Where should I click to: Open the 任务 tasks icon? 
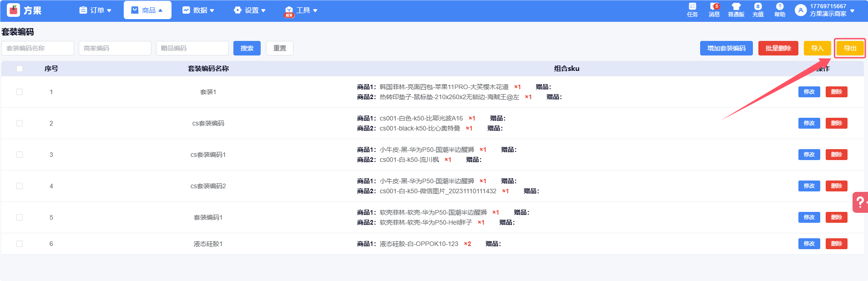click(692, 10)
